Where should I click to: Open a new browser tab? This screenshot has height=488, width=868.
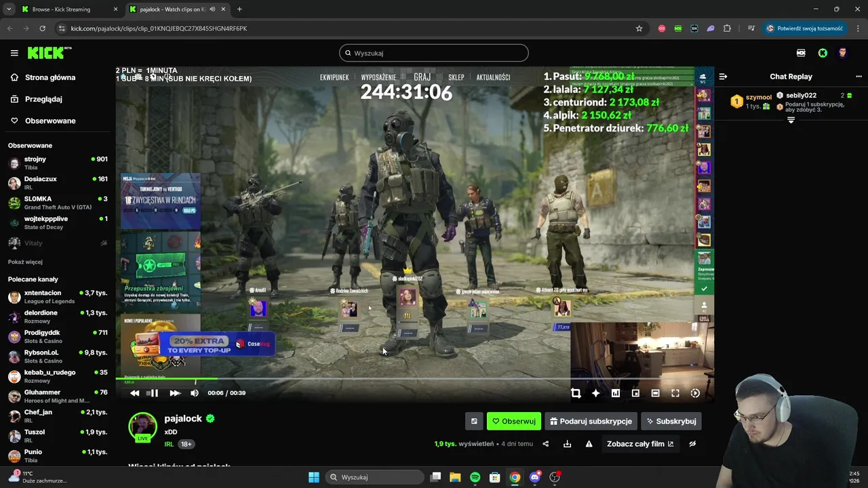pos(239,9)
